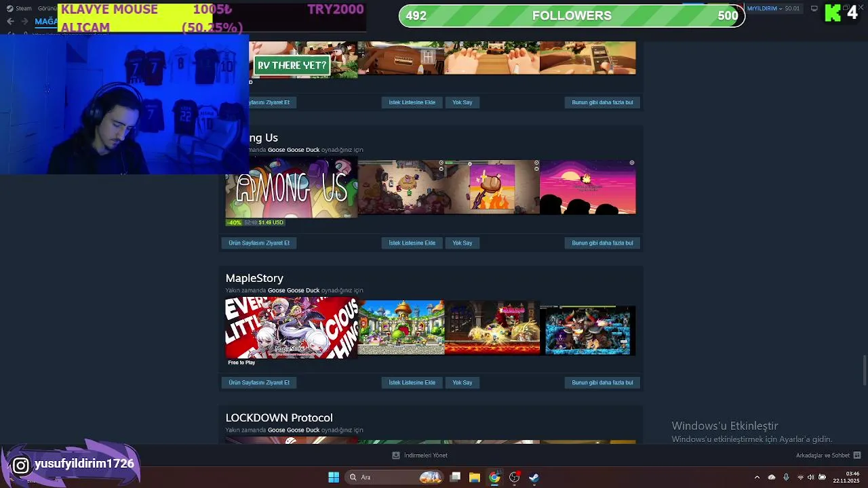Open Arkadaşlar ve Sohbet friends chat
This screenshot has height=488, width=868.
point(823,455)
